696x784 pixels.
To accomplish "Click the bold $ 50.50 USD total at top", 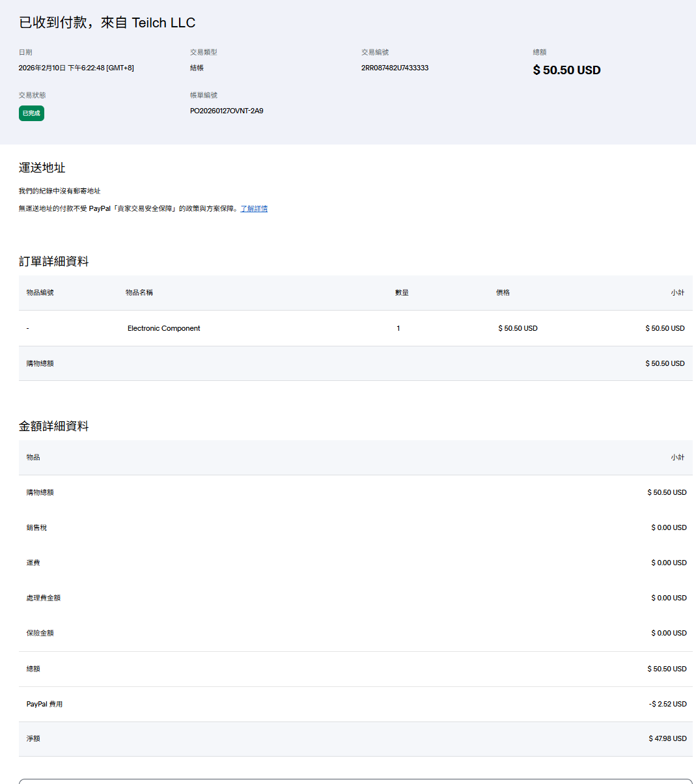I will (566, 70).
